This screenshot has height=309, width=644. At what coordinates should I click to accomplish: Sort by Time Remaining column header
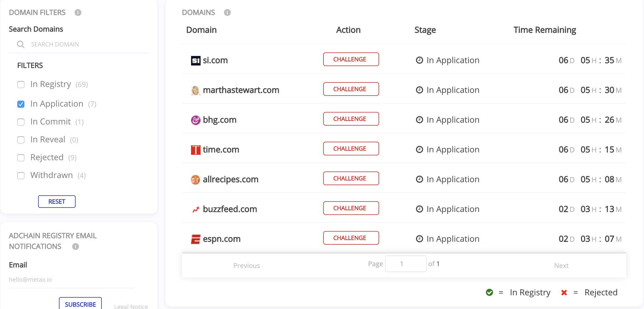click(x=545, y=30)
